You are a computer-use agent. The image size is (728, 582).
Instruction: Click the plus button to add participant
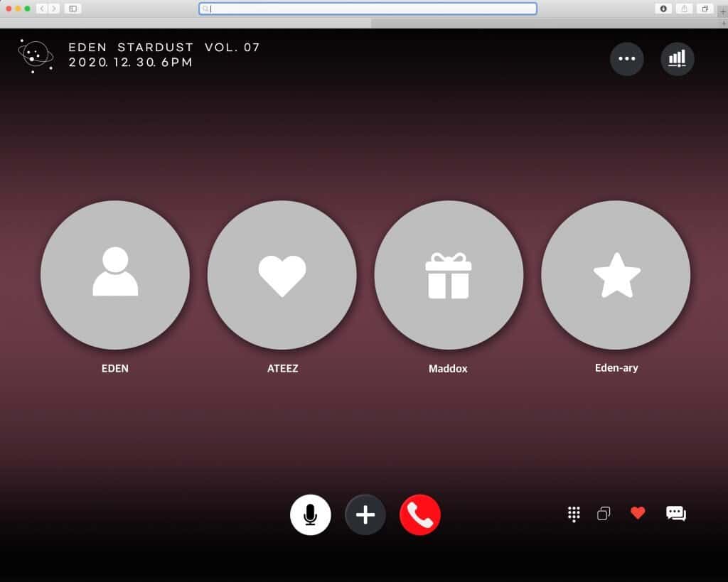point(365,514)
